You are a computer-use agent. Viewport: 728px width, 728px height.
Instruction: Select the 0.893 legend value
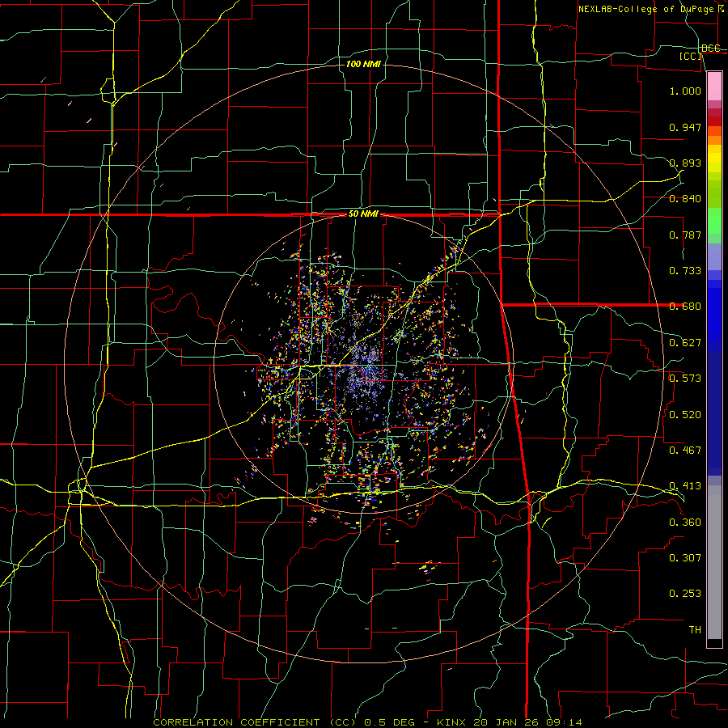[x=685, y=163]
